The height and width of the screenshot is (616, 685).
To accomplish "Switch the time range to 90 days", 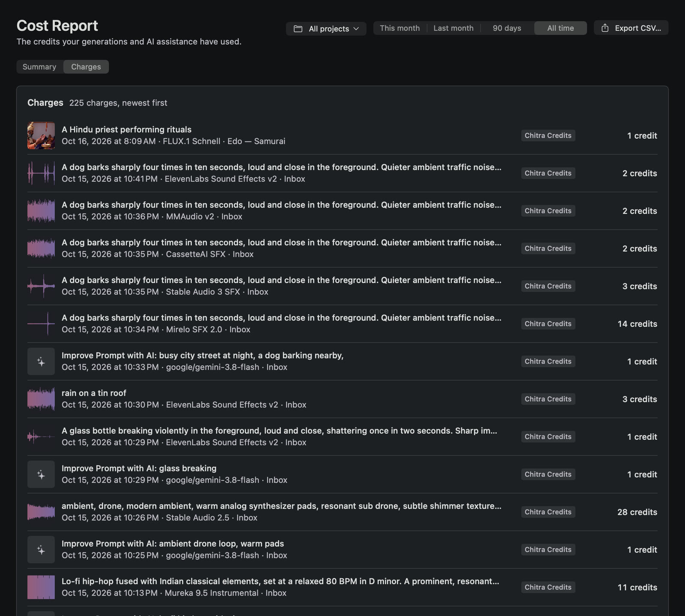I will 507,28.
